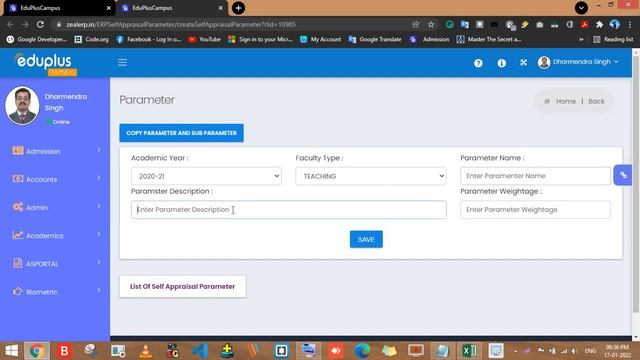
Task: Open the Biometric sidebar menu item
Action: (x=55, y=292)
